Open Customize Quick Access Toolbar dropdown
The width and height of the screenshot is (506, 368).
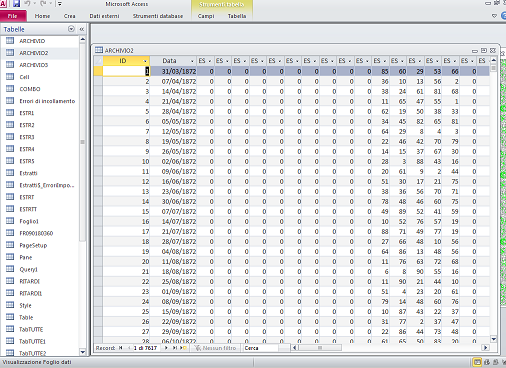pyautogui.click(x=60, y=4)
